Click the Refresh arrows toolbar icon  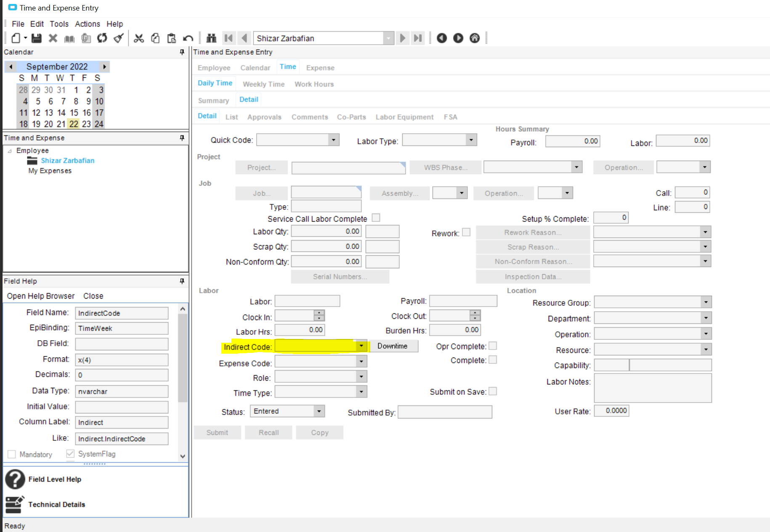click(x=102, y=38)
